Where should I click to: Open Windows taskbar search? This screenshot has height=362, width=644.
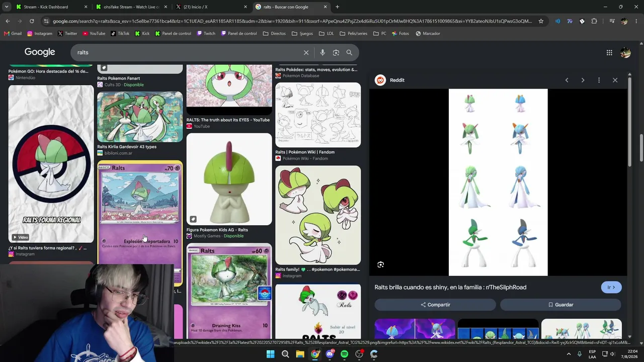(285, 354)
